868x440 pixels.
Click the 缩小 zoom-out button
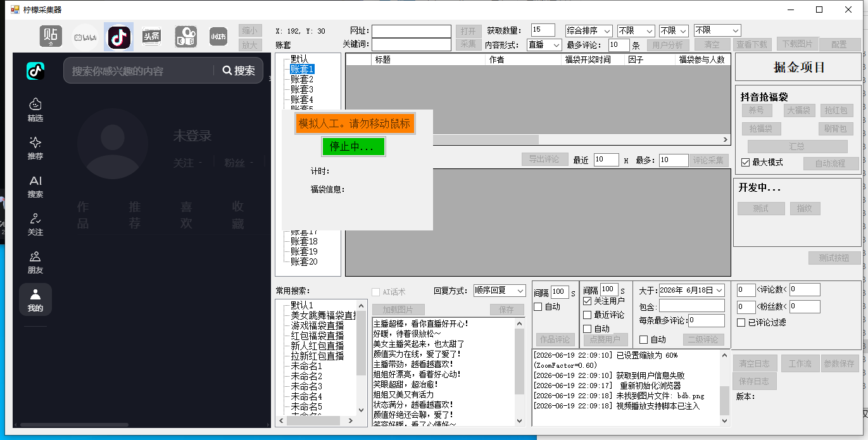(249, 30)
